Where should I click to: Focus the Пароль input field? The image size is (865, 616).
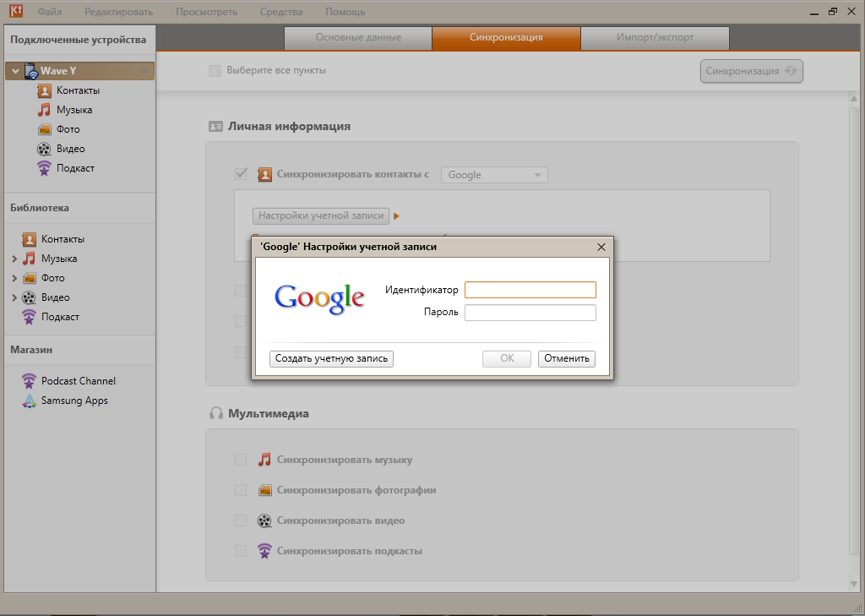point(530,313)
